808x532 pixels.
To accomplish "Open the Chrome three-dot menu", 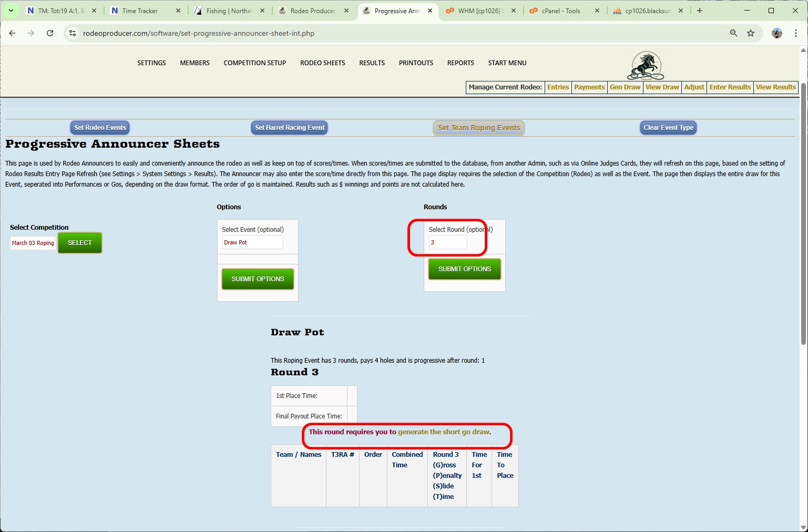I will (796, 33).
